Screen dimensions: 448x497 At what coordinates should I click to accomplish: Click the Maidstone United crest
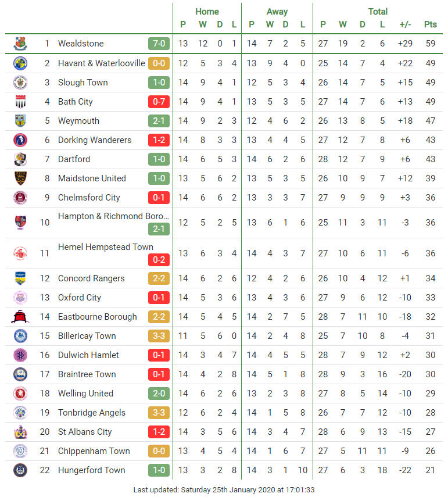20,178
